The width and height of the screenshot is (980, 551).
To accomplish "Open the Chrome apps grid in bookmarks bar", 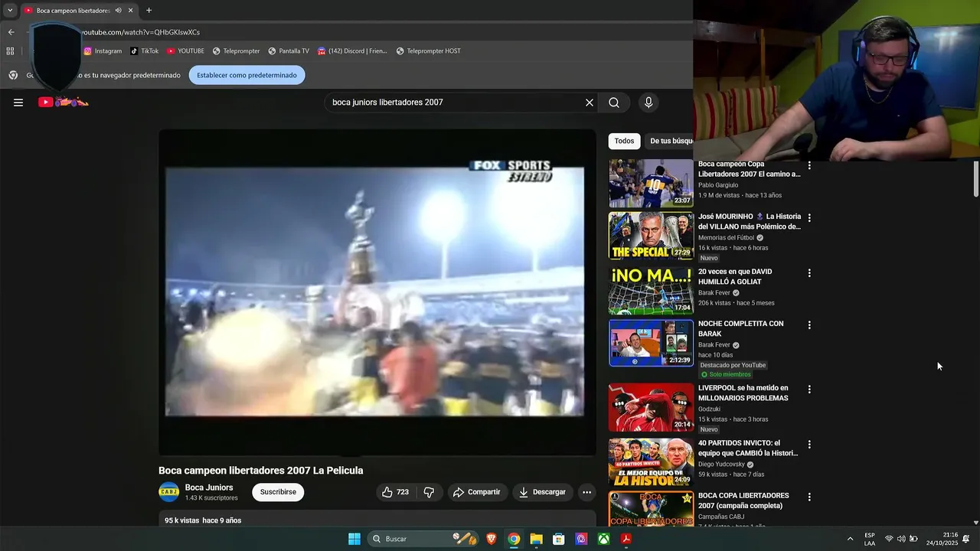I will pos(10,51).
